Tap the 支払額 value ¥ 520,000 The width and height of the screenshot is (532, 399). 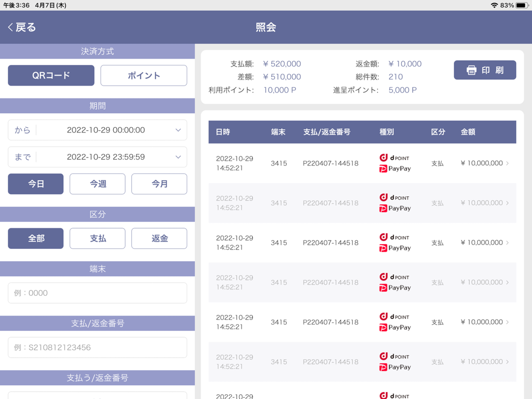click(x=282, y=64)
